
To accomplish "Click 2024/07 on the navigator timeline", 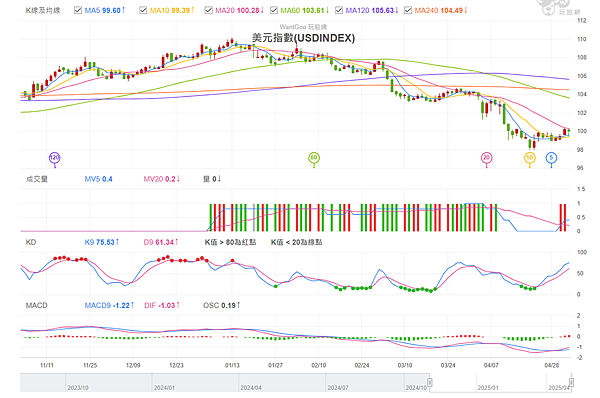I will pos(338,388).
